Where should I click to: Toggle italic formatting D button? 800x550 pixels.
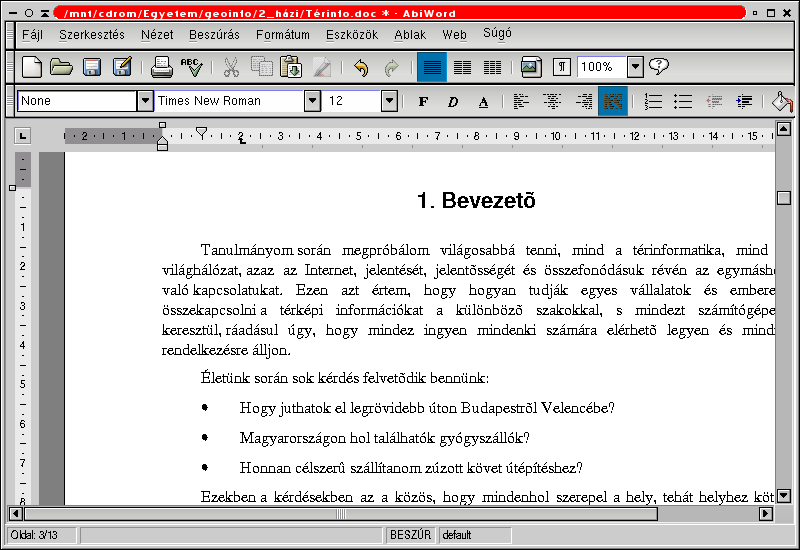tap(453, 102)
